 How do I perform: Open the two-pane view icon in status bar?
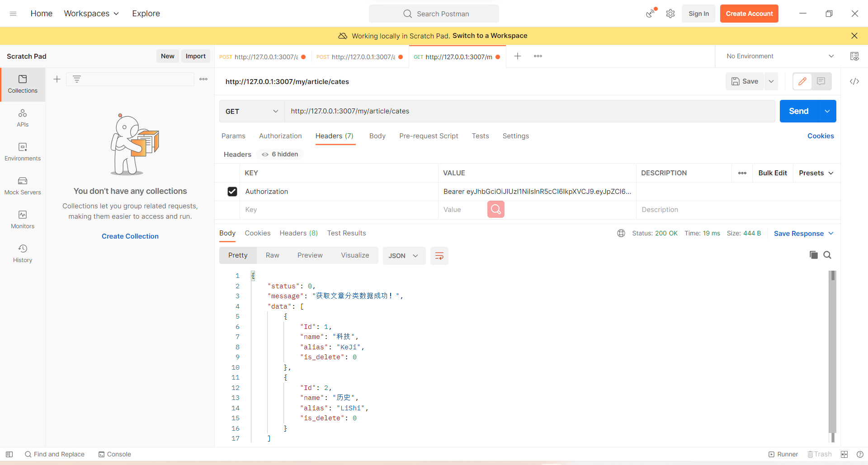(844, 454)
